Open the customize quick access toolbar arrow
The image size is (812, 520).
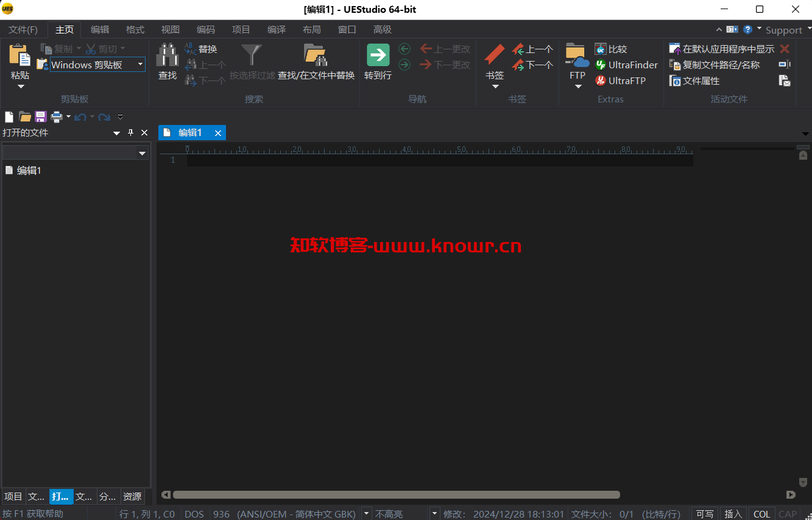(x=121, y=116)
